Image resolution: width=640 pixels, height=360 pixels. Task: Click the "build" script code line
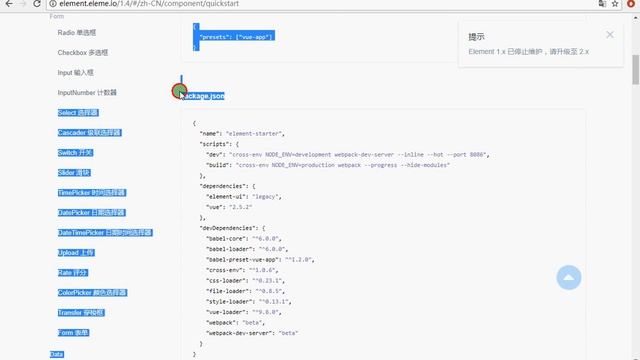tap(328, 165)
